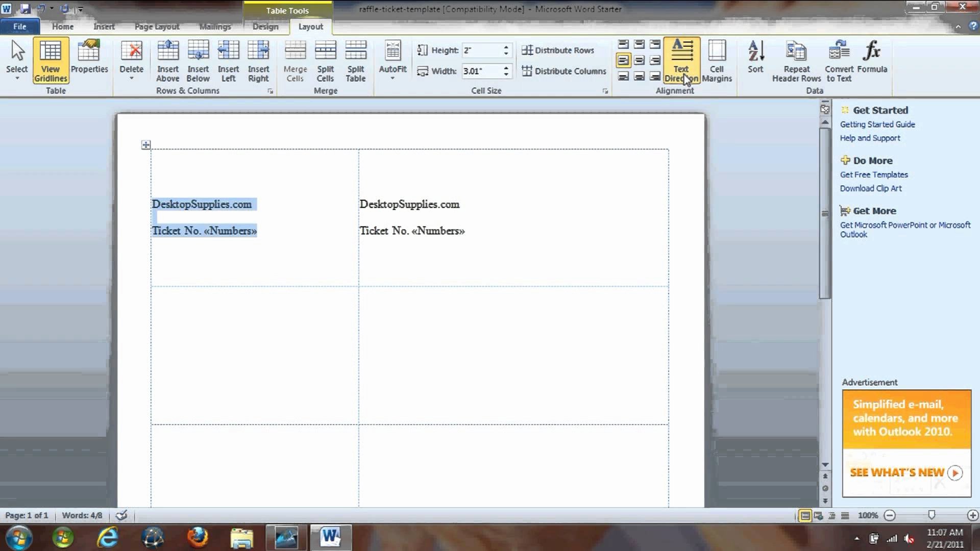Click the Convert to Text icon
This screenshot has height=551, width=980.
coord(839,60)
